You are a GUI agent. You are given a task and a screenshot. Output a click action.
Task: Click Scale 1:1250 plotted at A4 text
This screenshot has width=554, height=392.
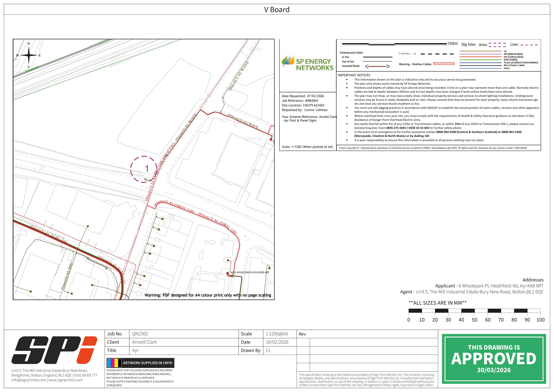pos(307,147)
